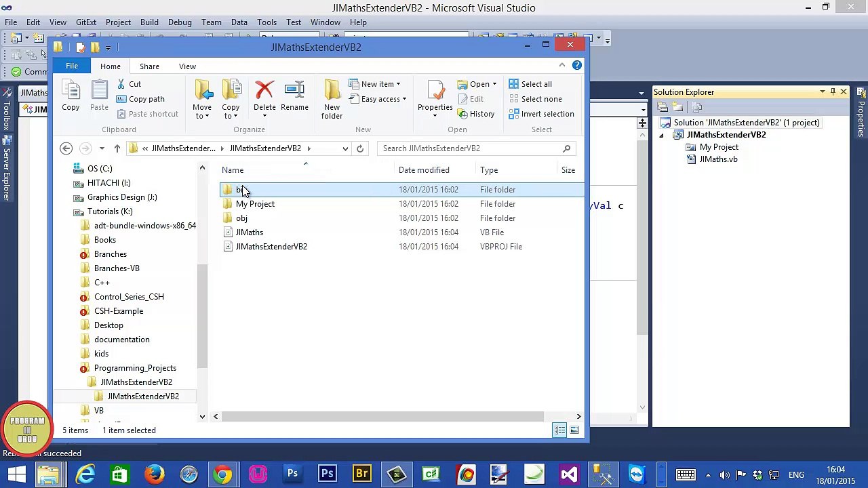Switch to the Share ribbon tab

click(x=149, y=66)
